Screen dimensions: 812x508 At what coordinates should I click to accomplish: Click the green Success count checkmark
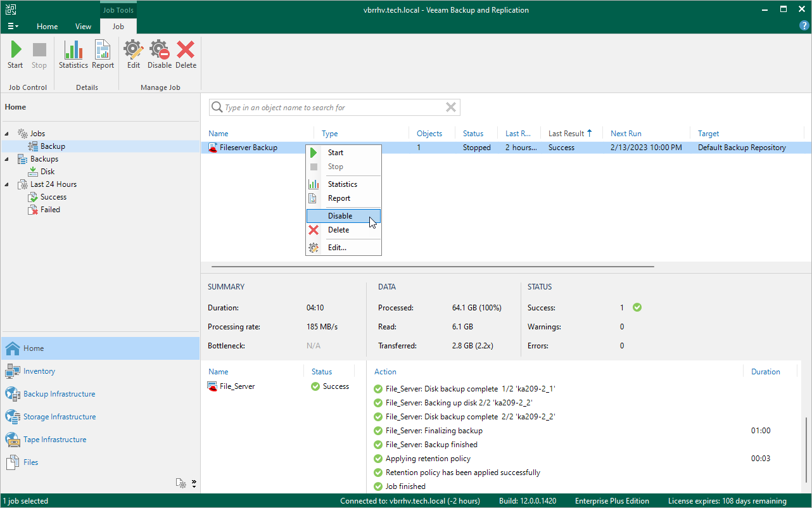pyautogui.click(x=637, y=308)
